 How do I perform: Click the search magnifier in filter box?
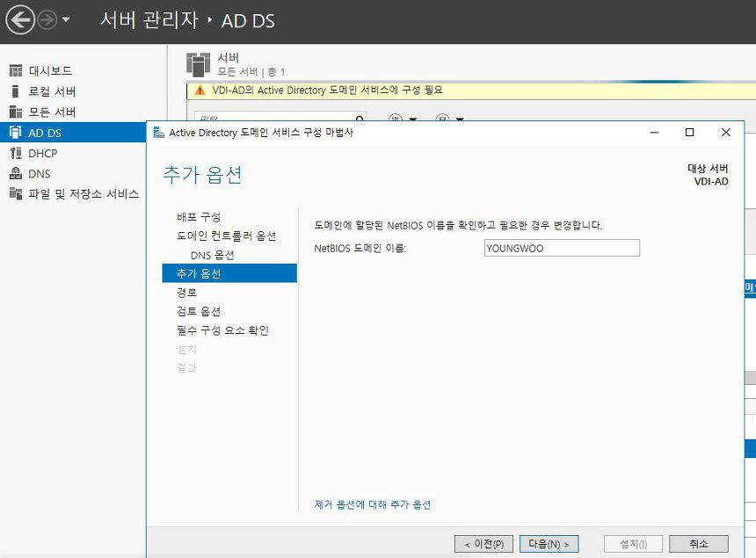(x=360, y=119)
